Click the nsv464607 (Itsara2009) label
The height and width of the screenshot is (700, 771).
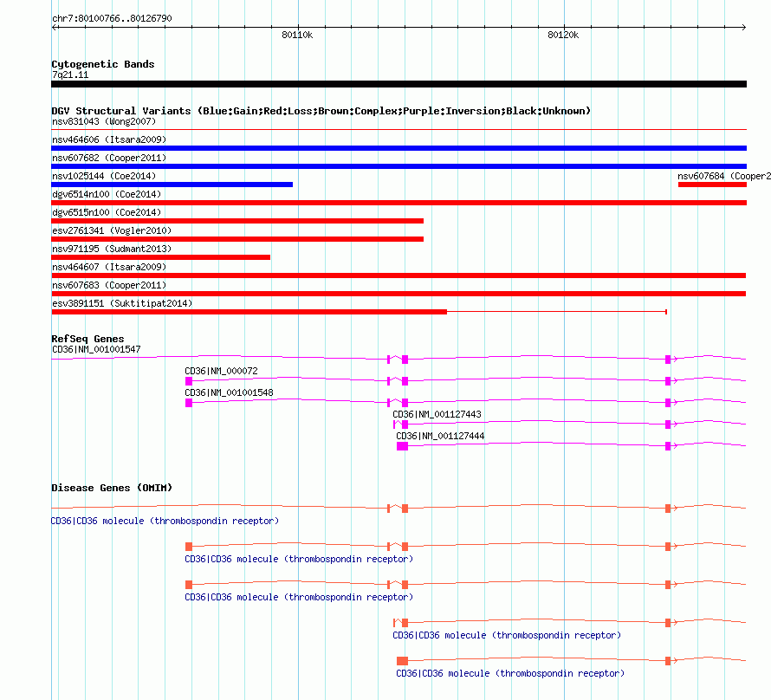click(x=109, y=267)
